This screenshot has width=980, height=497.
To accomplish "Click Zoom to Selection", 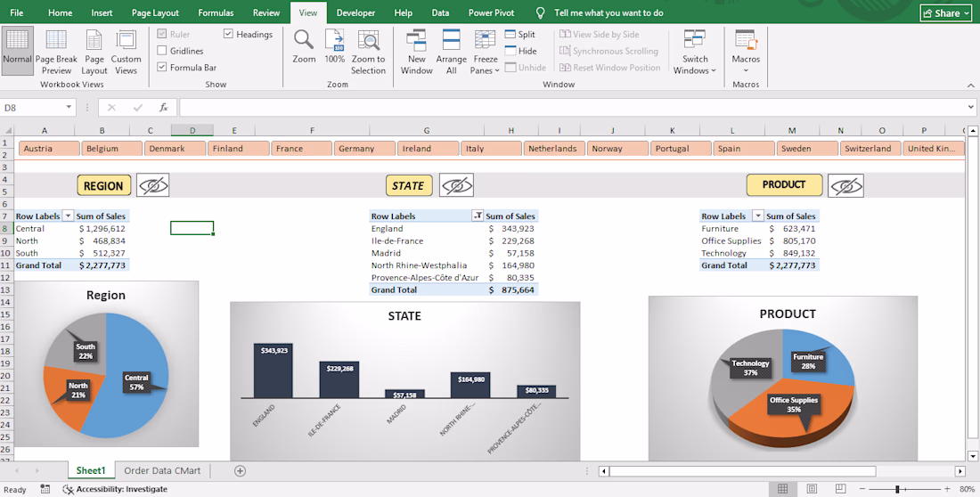I will click(x=368, y=52).
